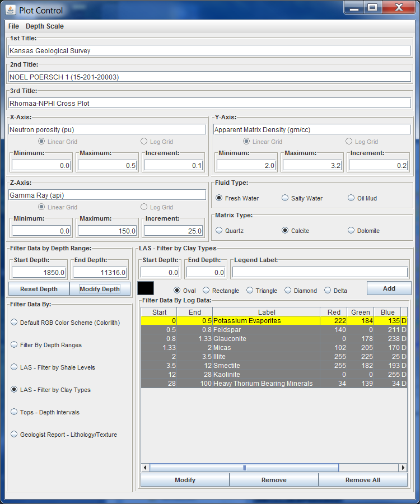Click the 3rd Title text field

point(209,103)
